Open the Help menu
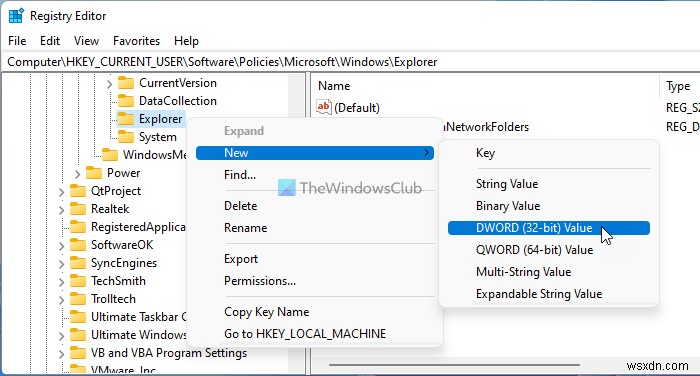 click(x=186, y=41)
